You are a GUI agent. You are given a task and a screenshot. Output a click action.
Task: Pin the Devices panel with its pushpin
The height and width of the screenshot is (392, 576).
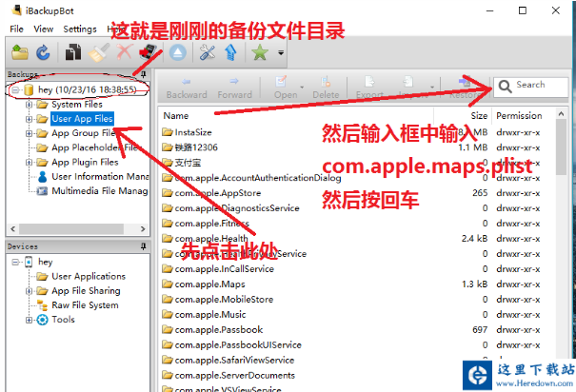coord(144,246)
